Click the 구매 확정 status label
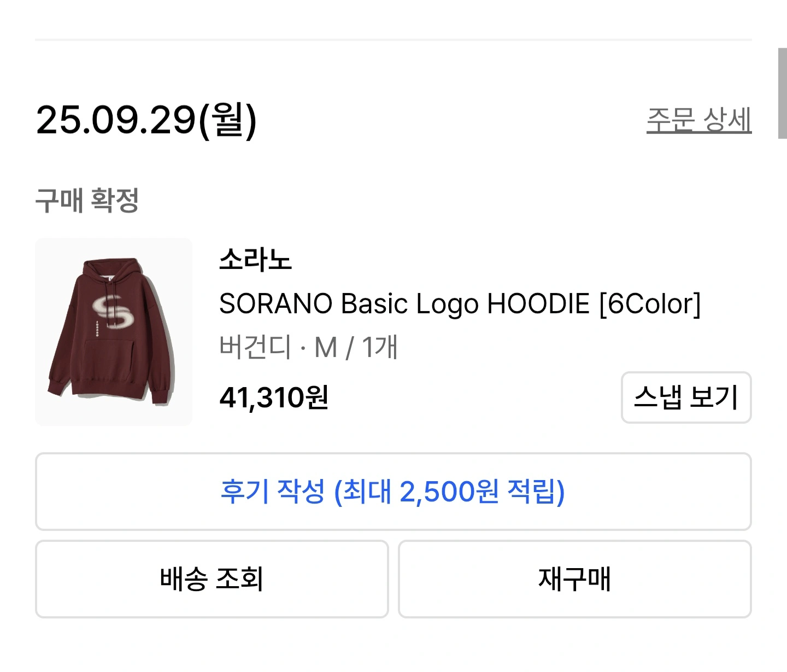This screenshot has height=672, width=787. coord(87,200)
